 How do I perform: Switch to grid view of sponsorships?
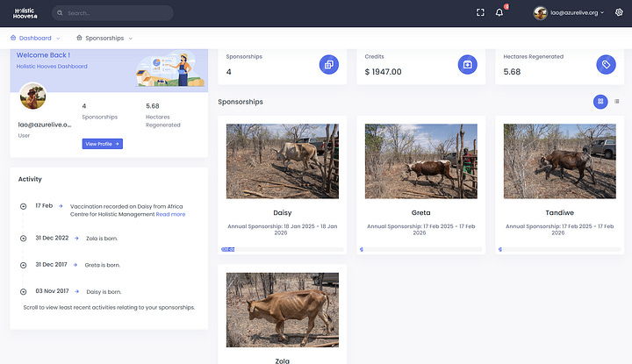click(x=600, y=102)
